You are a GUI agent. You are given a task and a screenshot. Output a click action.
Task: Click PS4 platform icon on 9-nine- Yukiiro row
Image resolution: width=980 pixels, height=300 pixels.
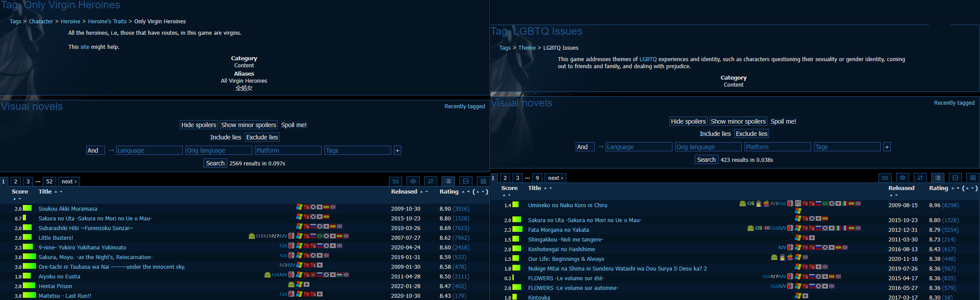pyautogui.click(x=283, y=245)
